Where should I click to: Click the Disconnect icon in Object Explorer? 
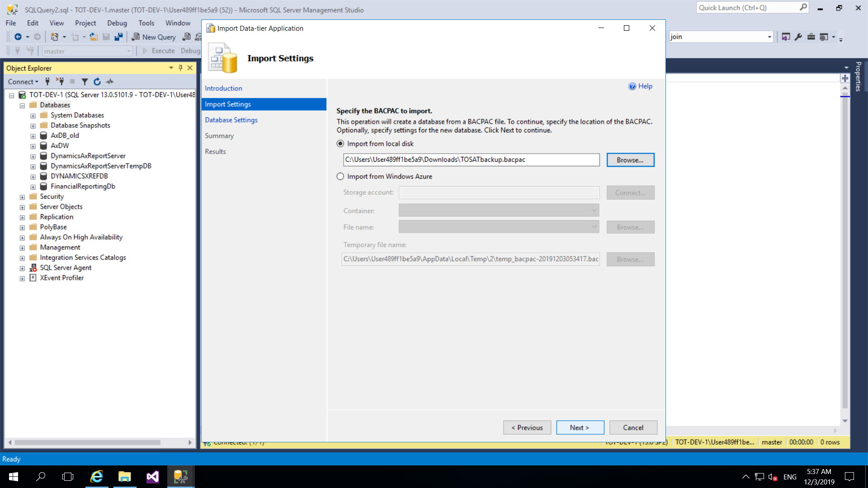click(x=60, y=82)
